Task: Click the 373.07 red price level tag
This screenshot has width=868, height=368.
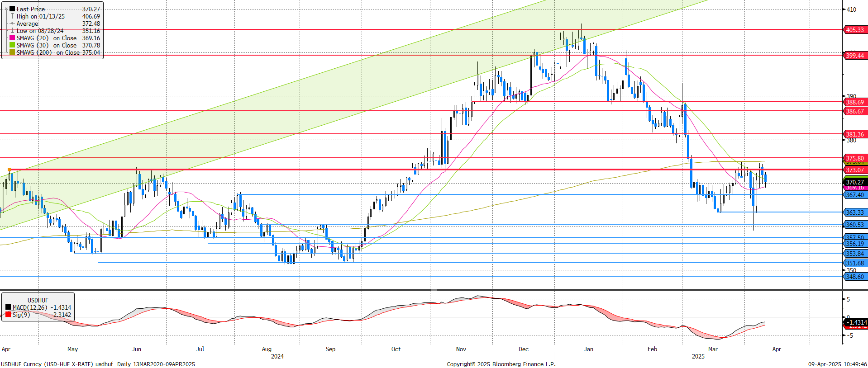Action: [855, 170]
